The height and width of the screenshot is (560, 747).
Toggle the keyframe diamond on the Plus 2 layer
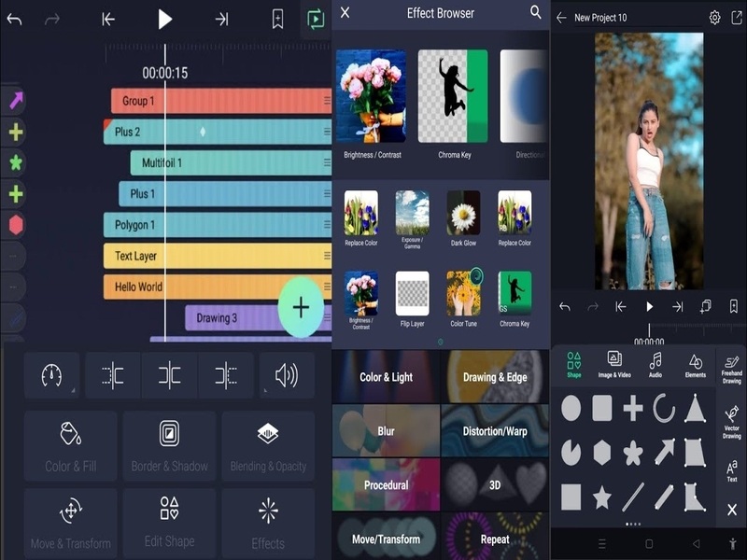[x=204, y=131]
